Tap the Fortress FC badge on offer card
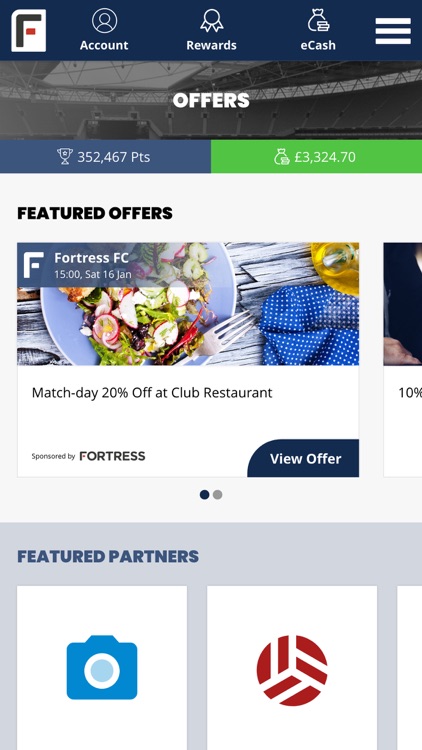The height and width of the screenshot is (750, 422). pyautogui.click(x=33, y=265)
